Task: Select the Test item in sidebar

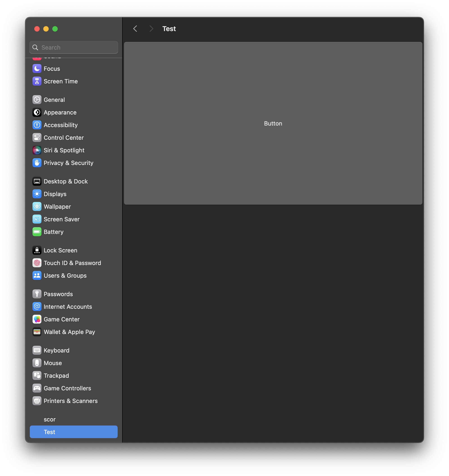Action: point(73,432)
